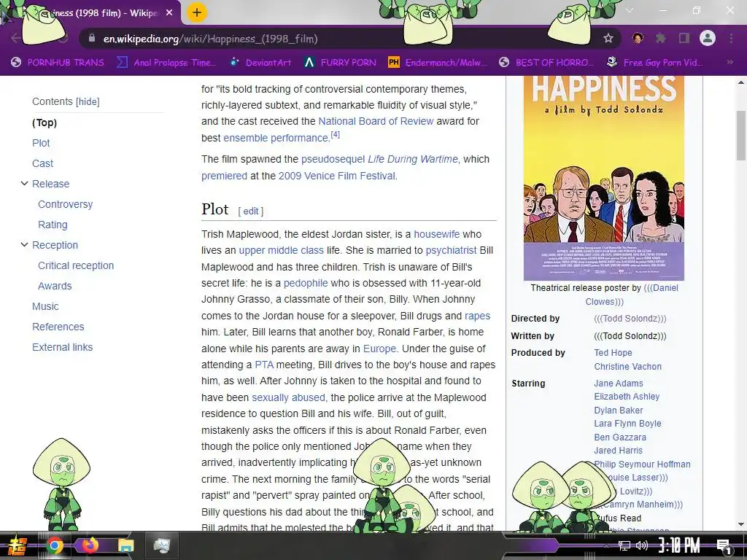The width and height of the screenshot is (747, 560).
Task: Open the tab search dropdown arrow
Action: [x=630, y=10]
